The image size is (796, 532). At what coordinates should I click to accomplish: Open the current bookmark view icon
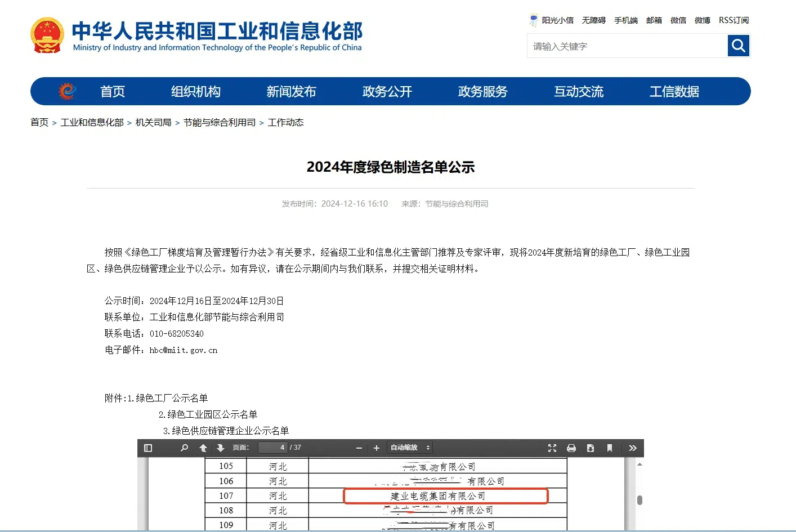[x=610, y=448]
